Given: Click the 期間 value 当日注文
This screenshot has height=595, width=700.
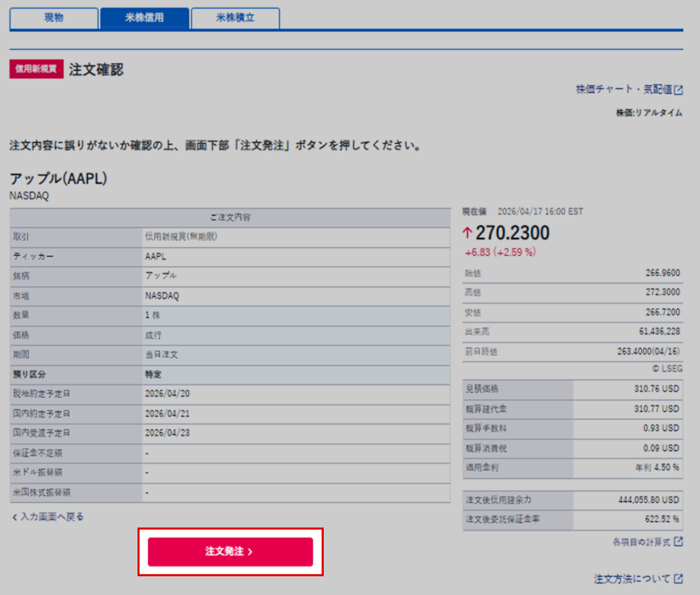Looking at the screenshot, I should (161, 354).
